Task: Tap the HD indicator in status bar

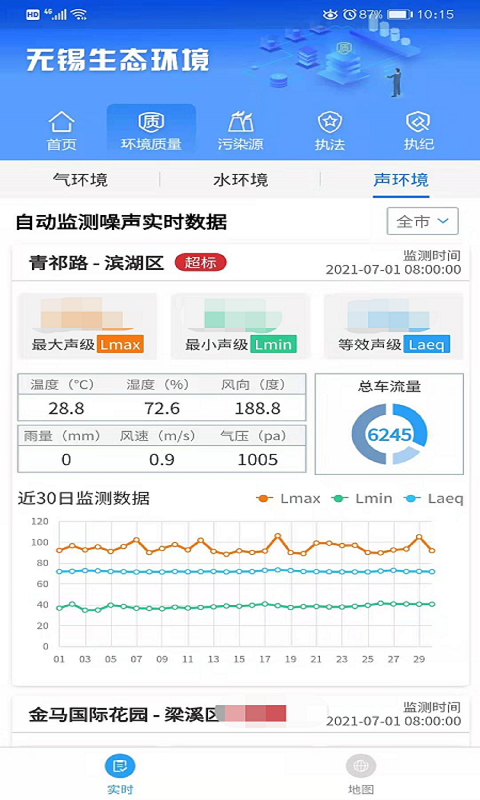Action: [x=33, y=15]
